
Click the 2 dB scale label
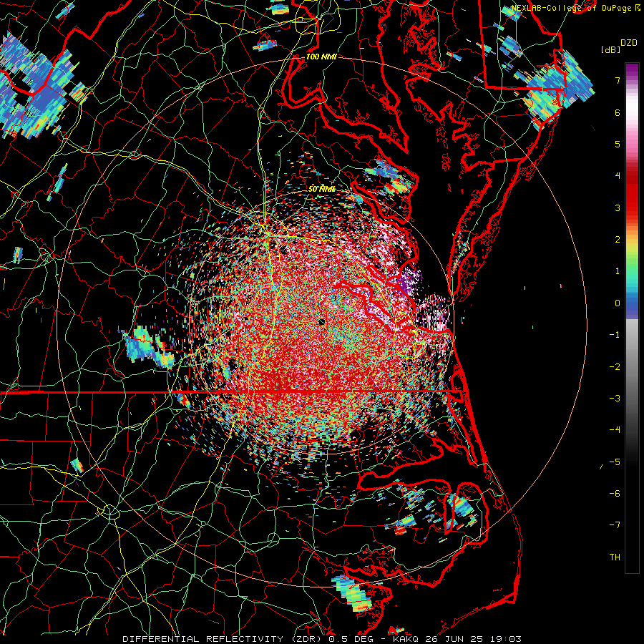point(618,240)
